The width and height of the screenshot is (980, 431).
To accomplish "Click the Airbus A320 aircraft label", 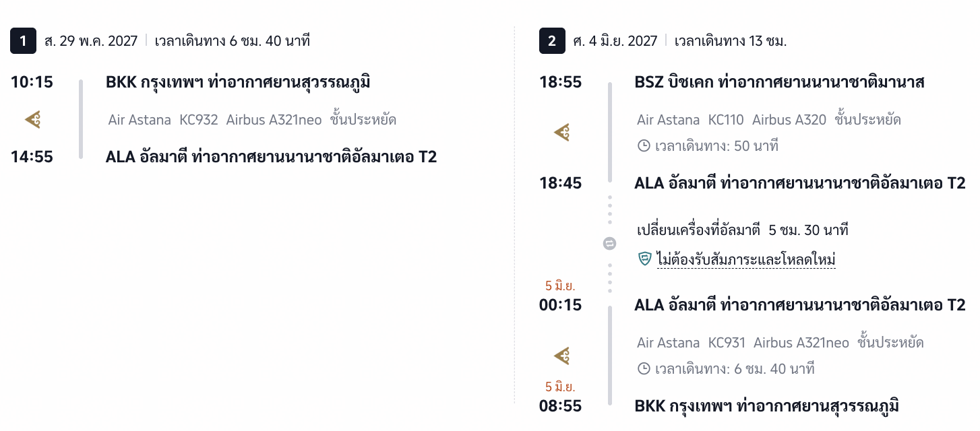I will tap(789, 120).
